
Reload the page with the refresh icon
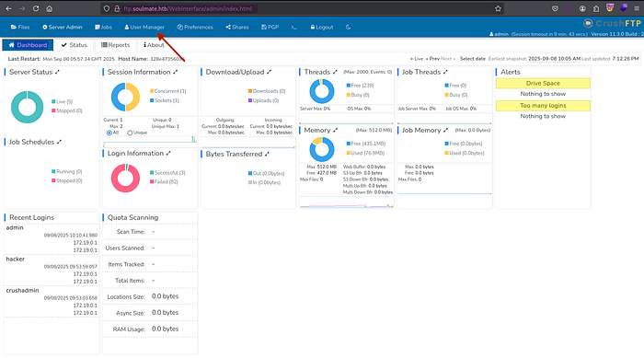pyautogui.click(x=36, y=8)
